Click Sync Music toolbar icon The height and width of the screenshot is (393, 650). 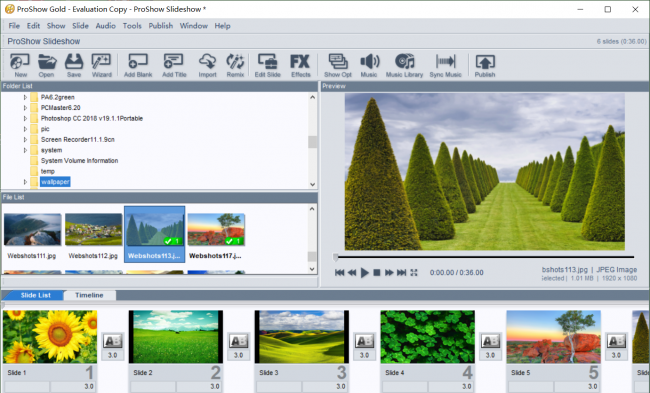[x=445, y=66]
